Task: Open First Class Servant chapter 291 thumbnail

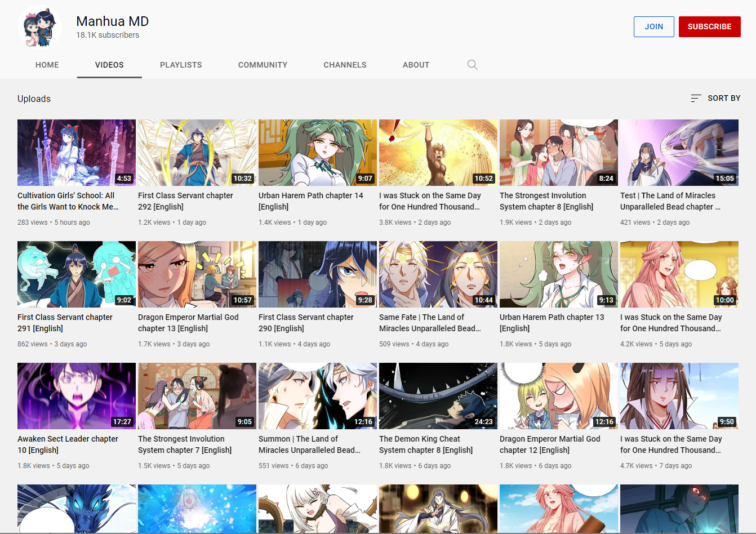Action: point(77,274)
